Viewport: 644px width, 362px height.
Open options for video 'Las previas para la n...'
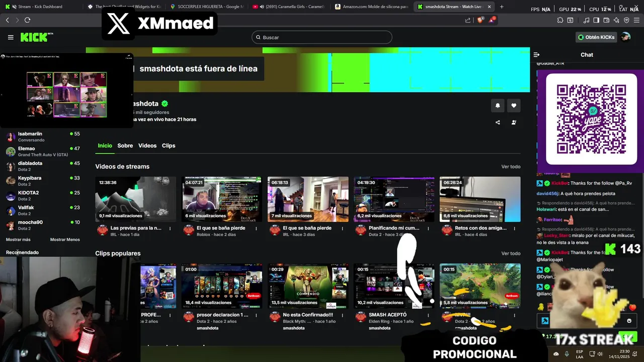[x=170, y=228]
